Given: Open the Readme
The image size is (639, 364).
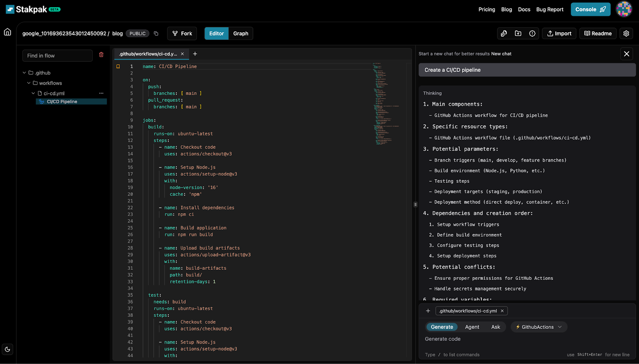Looking at the screenshot, I should 598,34.
